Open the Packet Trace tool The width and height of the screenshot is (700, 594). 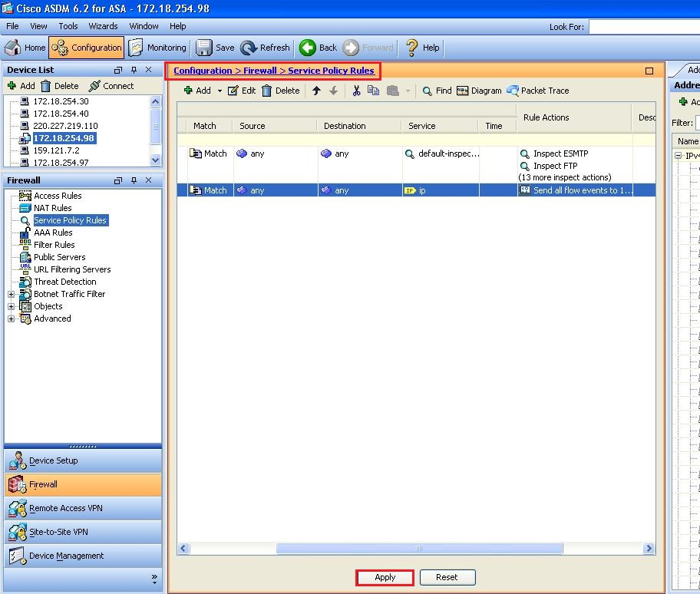coord(537,90)
